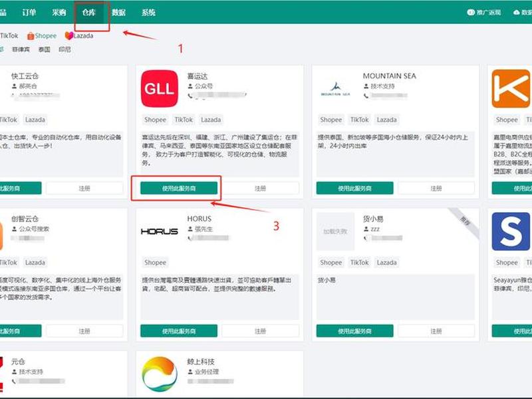Click contact person icon on 喜运达 card
Screen dimensions: 532x399
(x=190, y=86)
